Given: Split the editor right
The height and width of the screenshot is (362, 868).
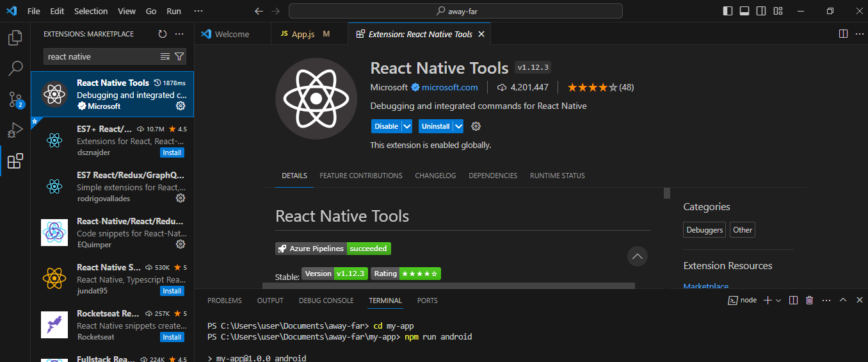Looking at the screenshot, I should 843,34.
